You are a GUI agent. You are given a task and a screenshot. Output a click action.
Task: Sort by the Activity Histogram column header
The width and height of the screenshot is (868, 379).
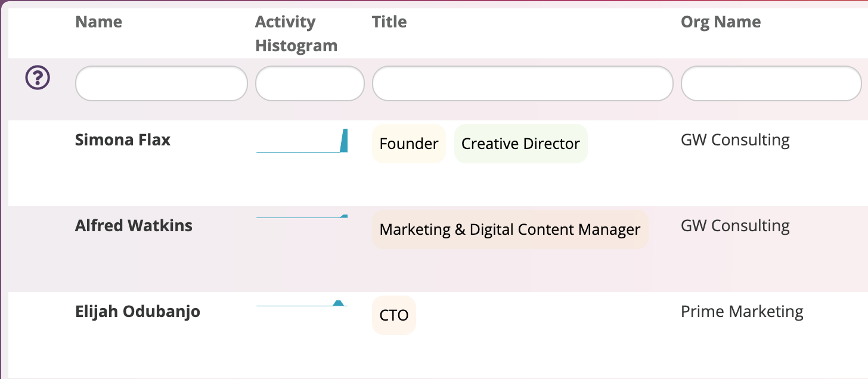(296, 34)
